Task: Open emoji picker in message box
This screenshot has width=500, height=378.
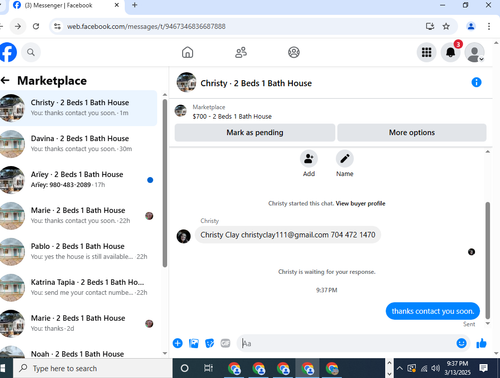Action: coord(461,343)
